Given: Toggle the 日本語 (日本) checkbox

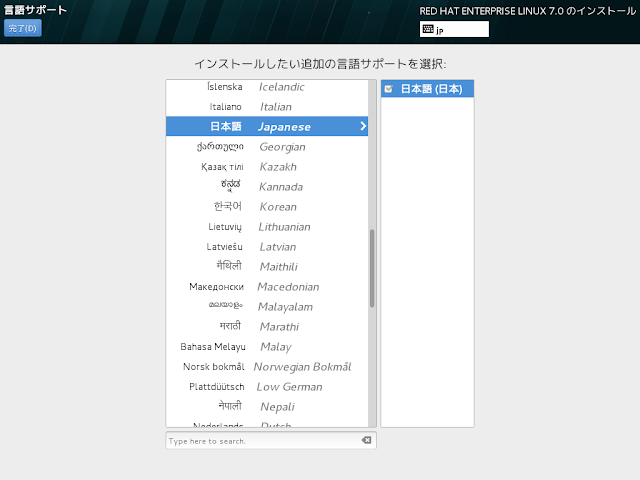Looking at the screenshot, I should (389, 89).
